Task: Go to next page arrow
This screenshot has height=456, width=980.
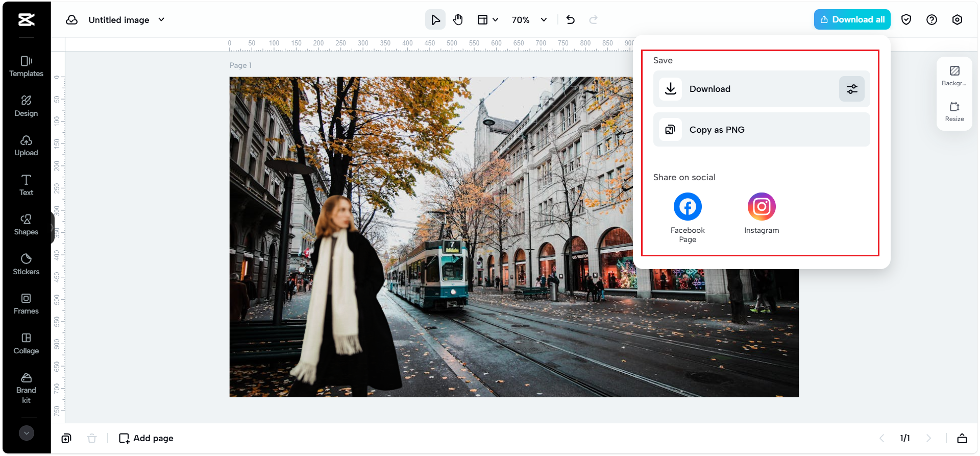Action: pyautogui.click(x=928, y=438)
